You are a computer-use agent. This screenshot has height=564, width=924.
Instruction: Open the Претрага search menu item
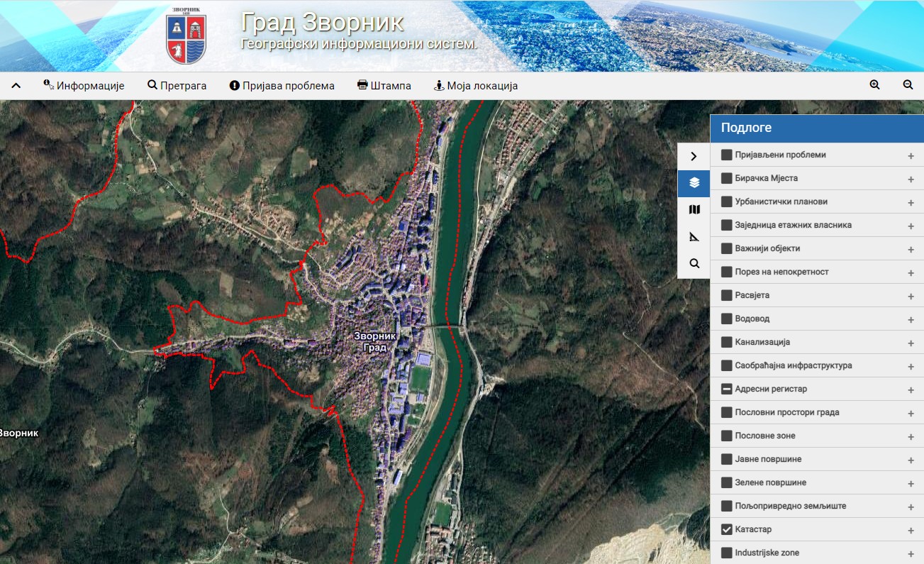tap(177, 86)
